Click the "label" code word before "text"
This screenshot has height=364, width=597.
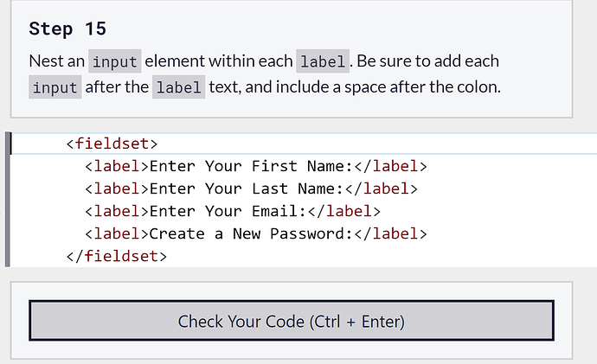click(x=178, y=87)
